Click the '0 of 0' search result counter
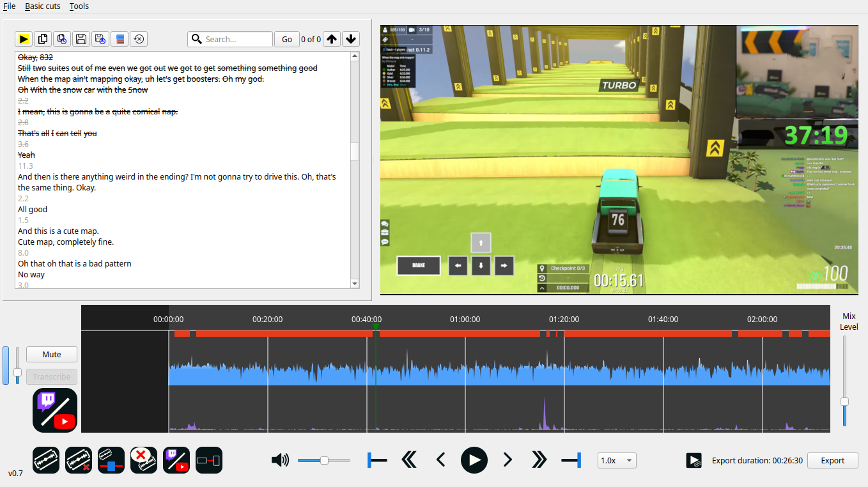868x487 pixels. (x=311, y=39)
